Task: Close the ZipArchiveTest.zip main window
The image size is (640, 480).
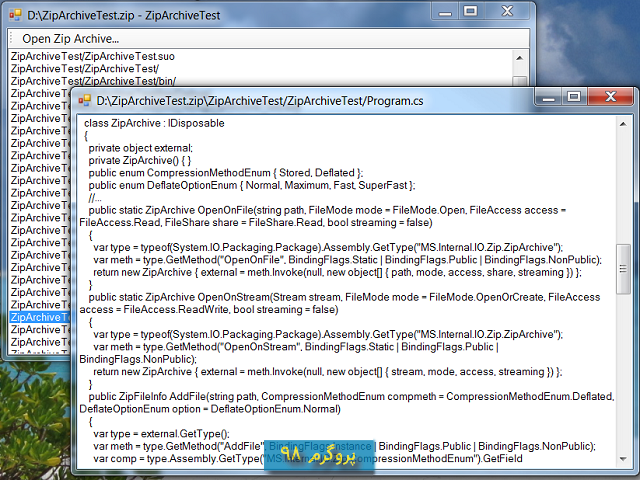Action: tap(506, 11)
